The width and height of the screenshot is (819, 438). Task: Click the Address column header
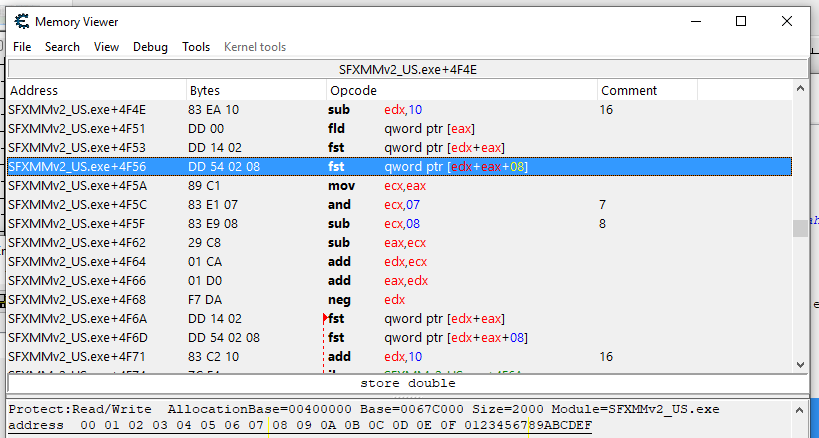96,91
